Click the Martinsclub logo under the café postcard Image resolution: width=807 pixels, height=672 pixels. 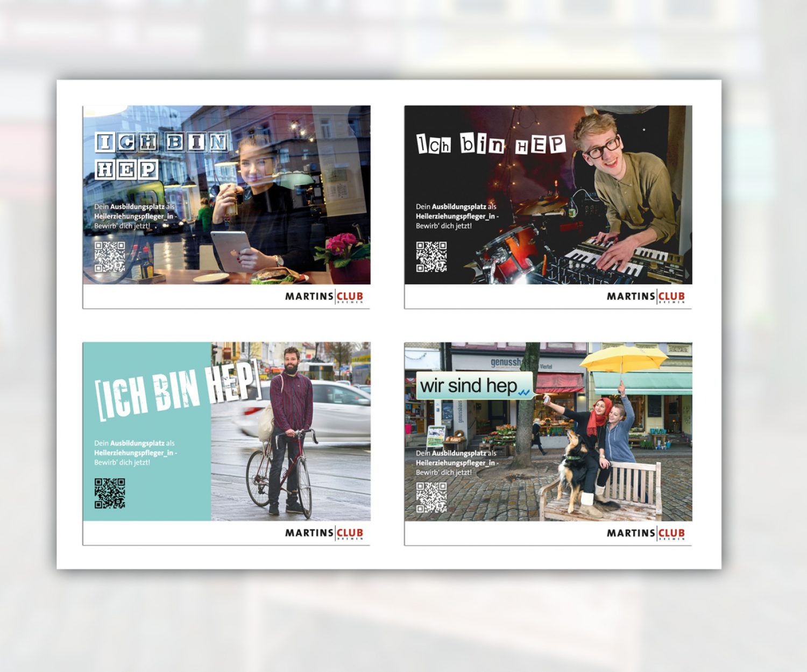pos(324,296)
